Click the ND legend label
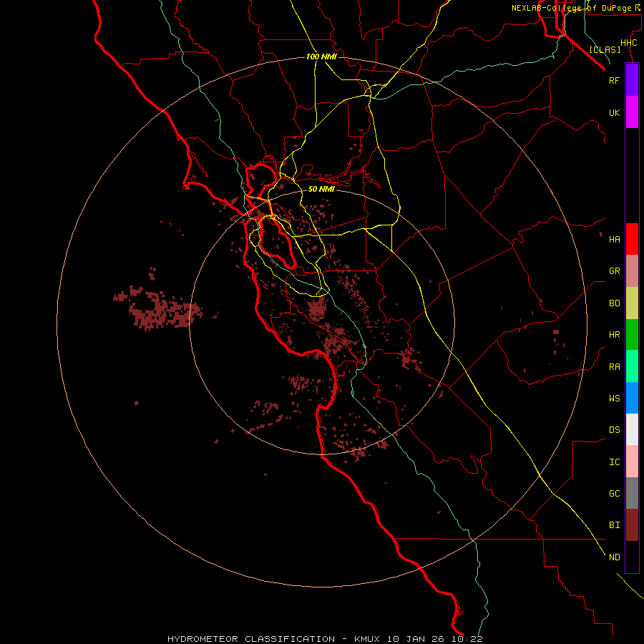This screenshot has width=644, height=644. pos(614,557)
